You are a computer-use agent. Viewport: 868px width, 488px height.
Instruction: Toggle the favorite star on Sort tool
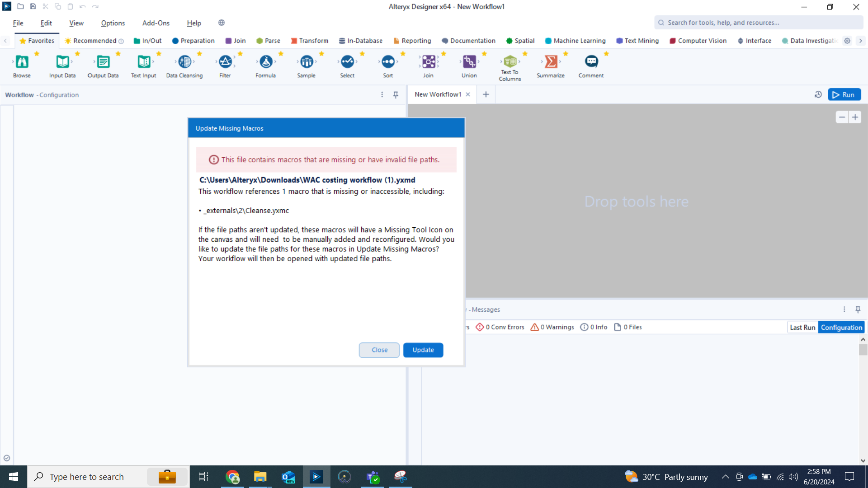click(x=402, y=53)
